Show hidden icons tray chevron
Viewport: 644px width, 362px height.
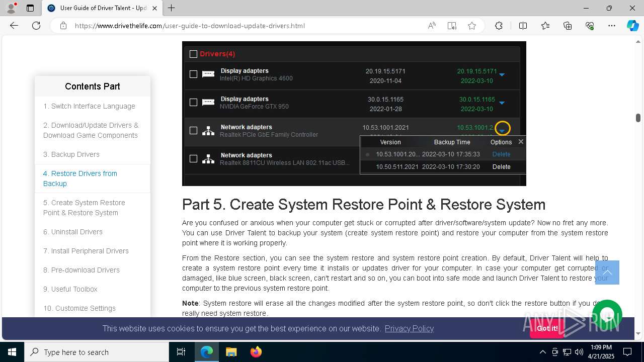pyautogui.click(x=542, y=352)
